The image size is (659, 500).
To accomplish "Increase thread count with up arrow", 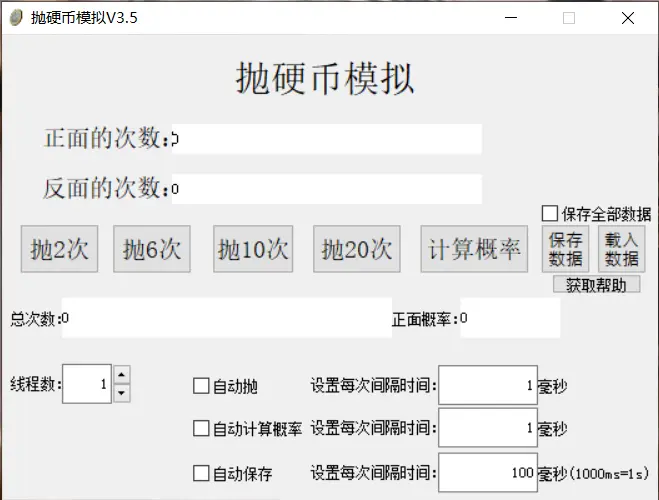I will click(x=121, y=374).
